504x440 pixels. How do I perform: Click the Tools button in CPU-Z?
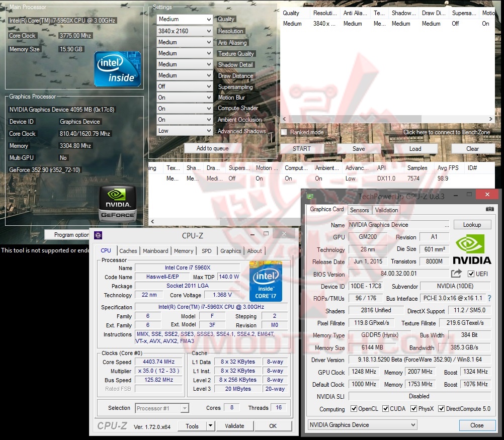pos(192,426)
